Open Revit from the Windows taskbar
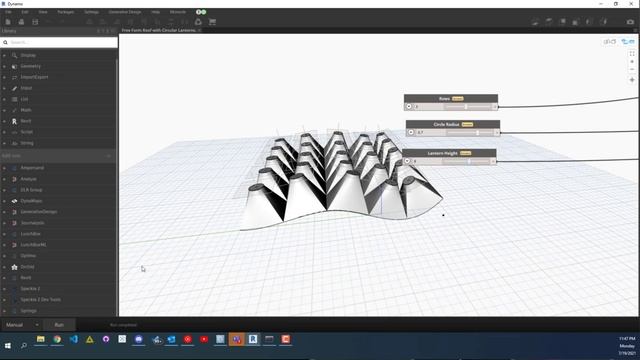Viewport: 640px width, 360px height. click(253, 339)
